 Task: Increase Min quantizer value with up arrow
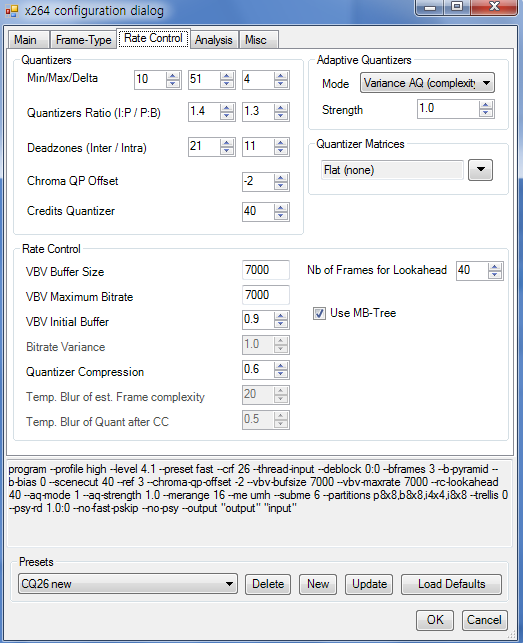click(173, 76)
